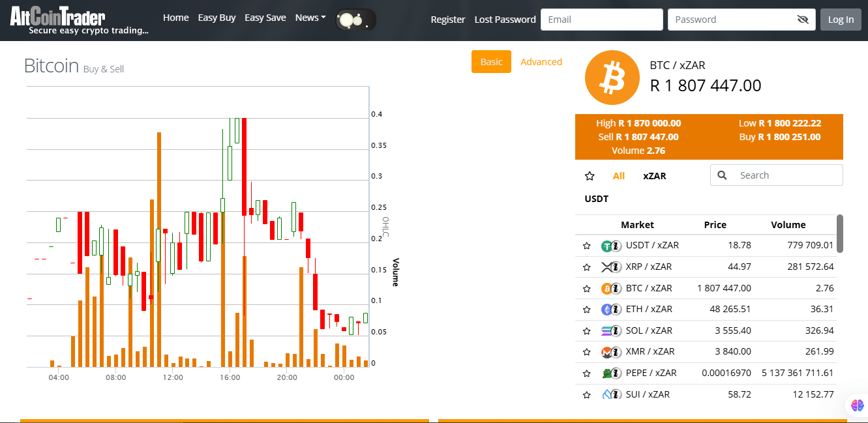The height and width of the screenshot is (423, 868).
Task: Click the Bitcoin Buy & Sell heading
Action: 74,66
